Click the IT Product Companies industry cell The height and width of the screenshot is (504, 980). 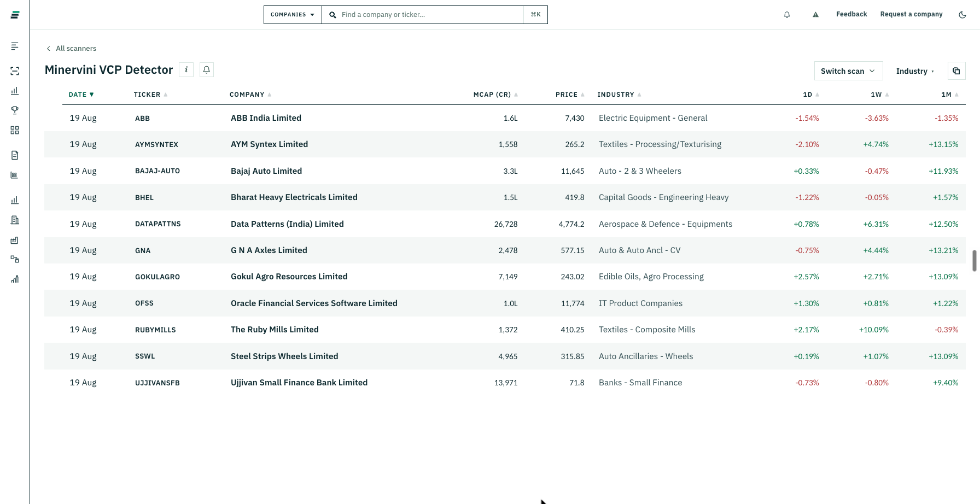click(x=640, y=303)
